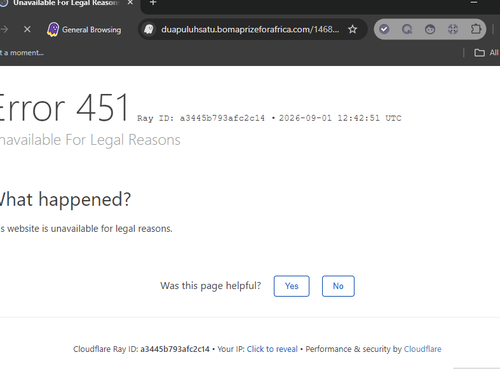Close the Unavailable For Legal Reasons tab
This screenshot has width=500, height=369.
130,3
